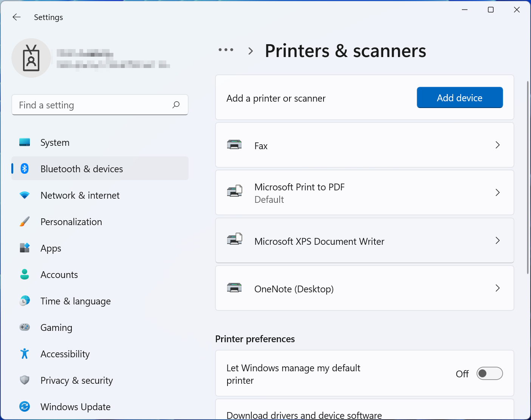Open Personalization settings
This screenshot has width=531, height=420.
pos(100,222)
